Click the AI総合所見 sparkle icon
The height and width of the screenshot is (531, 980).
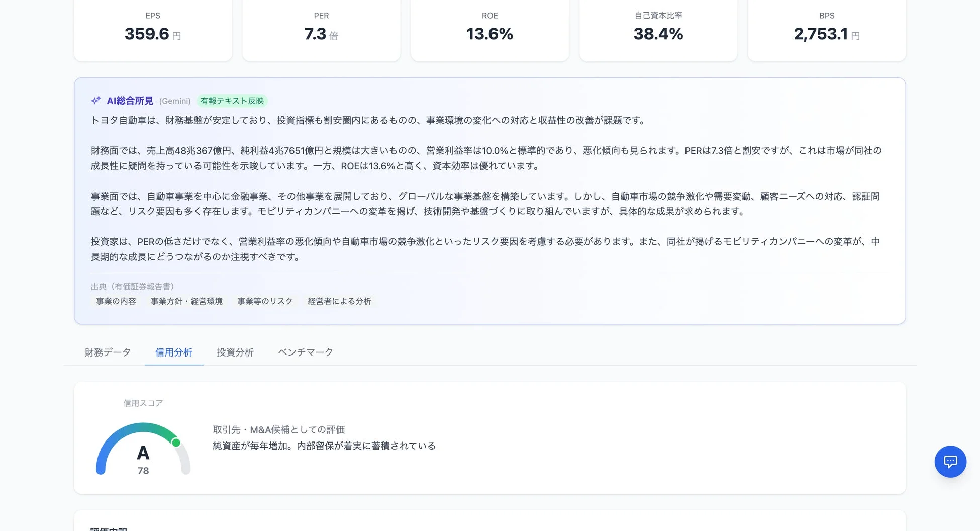coord(95,100)
